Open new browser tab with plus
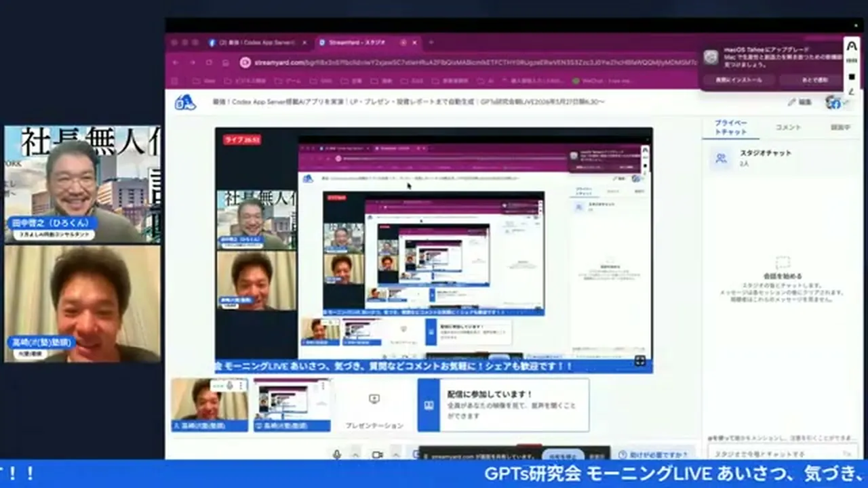Screen dimensions: 868x488 pos(431,42)
